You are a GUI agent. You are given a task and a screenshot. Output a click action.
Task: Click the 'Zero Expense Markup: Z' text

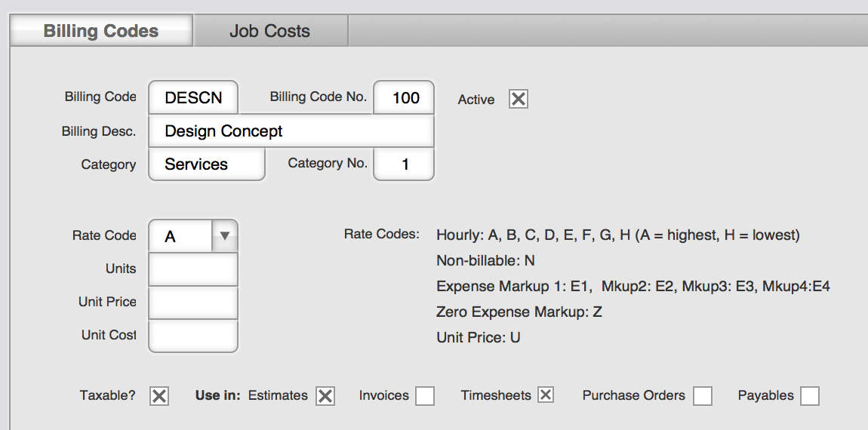pyautogui.click(x=519, y=312)
